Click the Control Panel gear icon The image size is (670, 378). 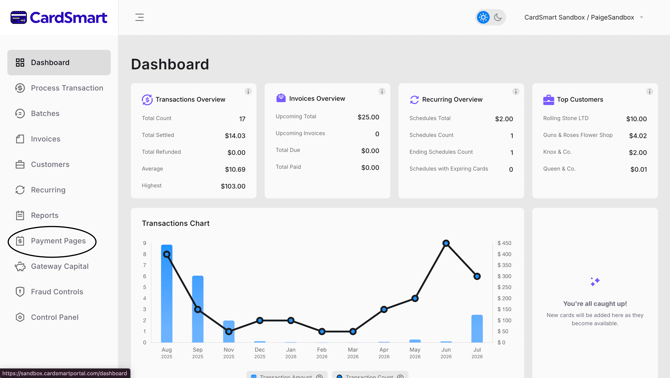pyautogui.click(x=20, y=317)
